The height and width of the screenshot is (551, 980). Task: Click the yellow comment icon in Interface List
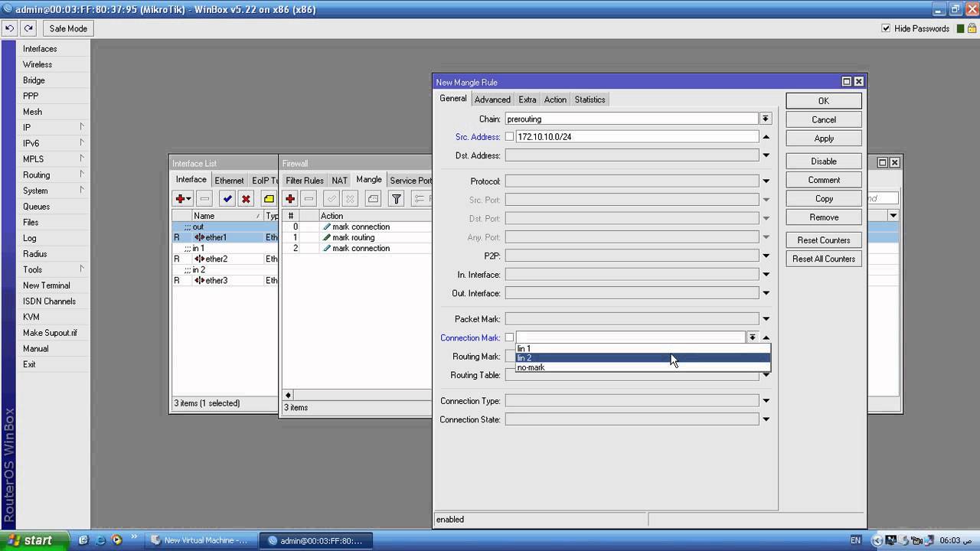(x=269, y=198)
